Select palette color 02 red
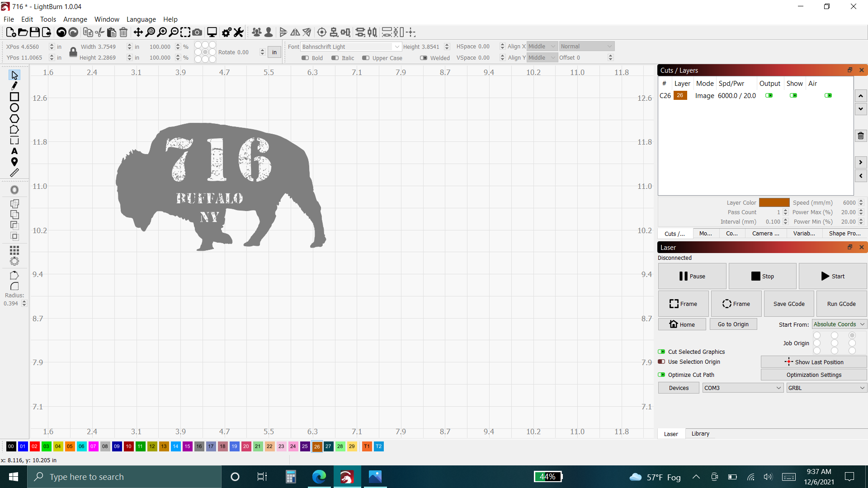This screenshot has height=488, width=868. 34,446
